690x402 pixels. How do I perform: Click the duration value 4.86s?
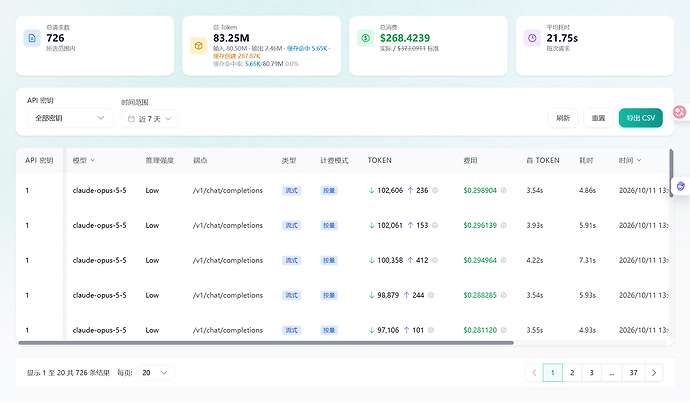[x=587, y=190]
